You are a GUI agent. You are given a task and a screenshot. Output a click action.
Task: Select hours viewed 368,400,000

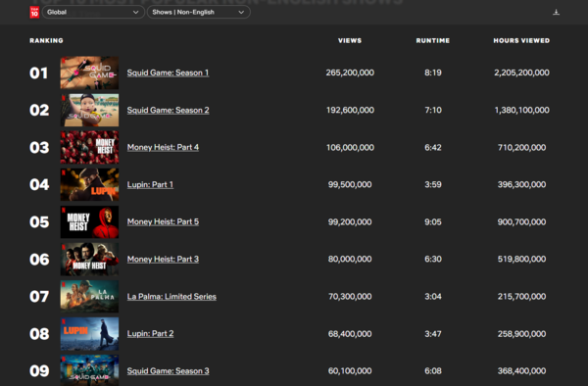521,371
